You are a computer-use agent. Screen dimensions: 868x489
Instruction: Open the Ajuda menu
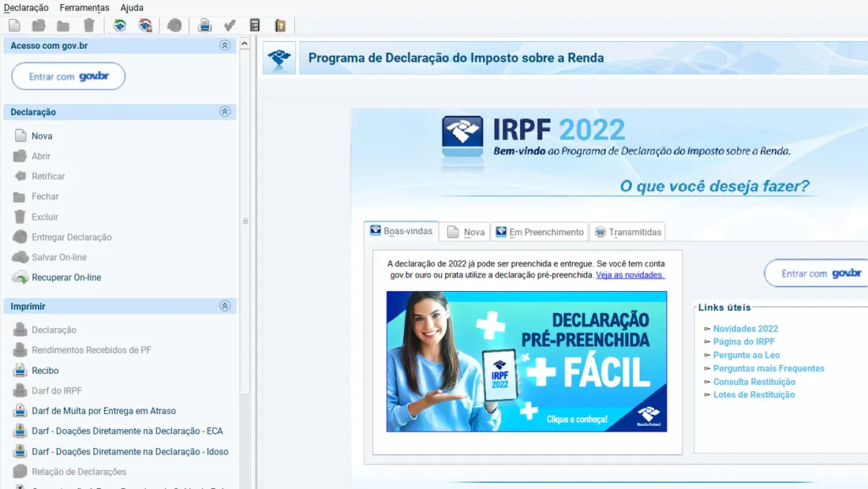click(132, 8)
